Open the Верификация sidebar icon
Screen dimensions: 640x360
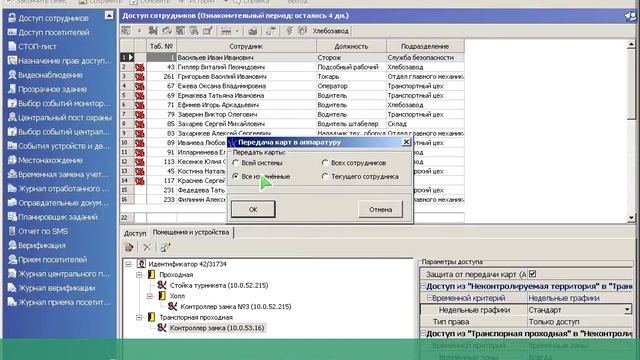click(x=12, y=245)
